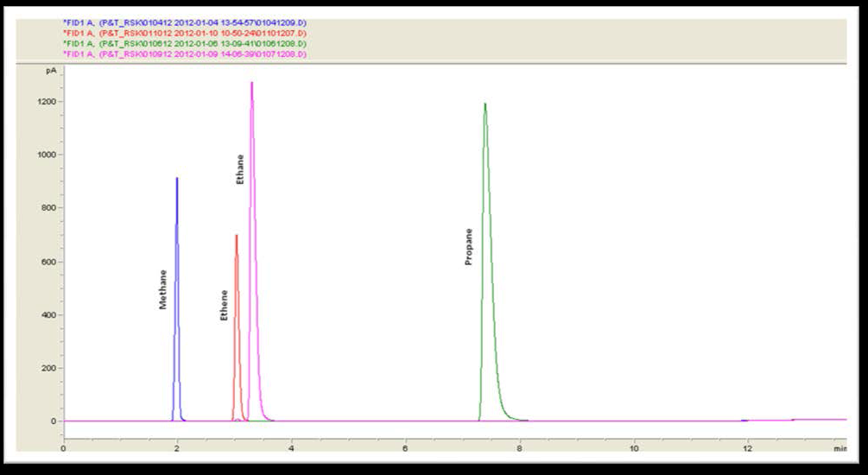Click the blue methane peak apex
Image resolution: width=868 pixels, height=475 pixels.
click(176, 178)
